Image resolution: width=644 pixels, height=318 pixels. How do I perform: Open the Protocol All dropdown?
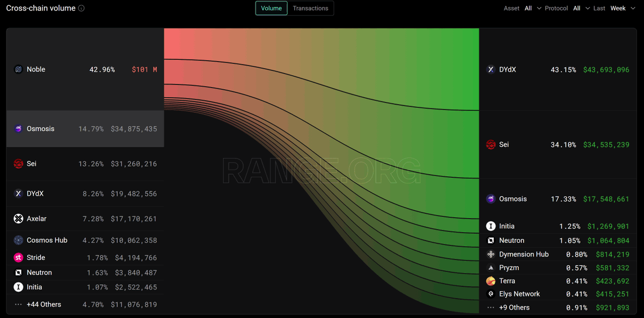pyautogui.click(x=581, y=8)
